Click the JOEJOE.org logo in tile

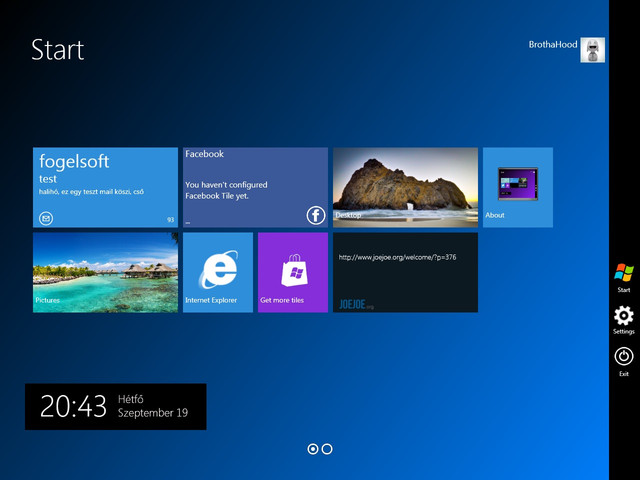click(356, 304)
